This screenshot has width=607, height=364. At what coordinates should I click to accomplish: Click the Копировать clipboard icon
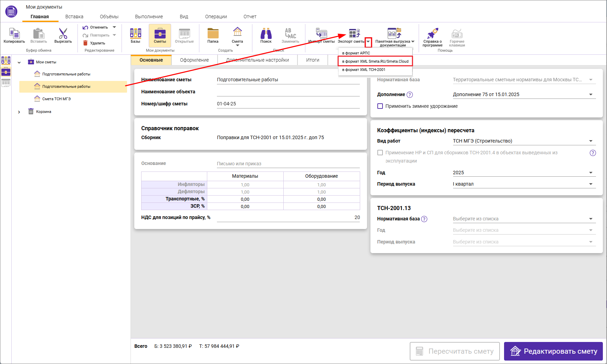point(14,34)
